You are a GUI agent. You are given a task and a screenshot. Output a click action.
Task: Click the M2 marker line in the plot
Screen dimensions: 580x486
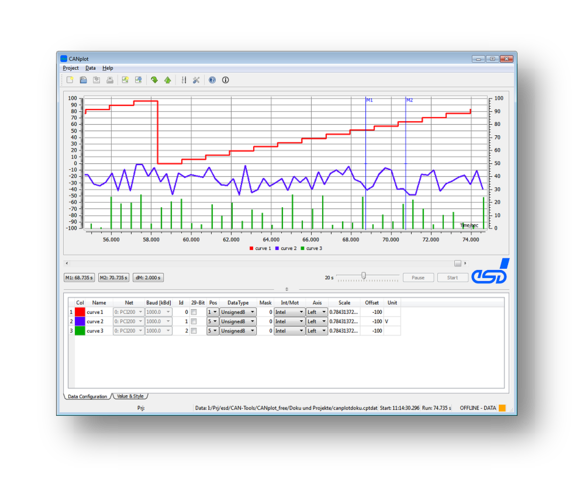pyautogui.click(x=406, y=163)
